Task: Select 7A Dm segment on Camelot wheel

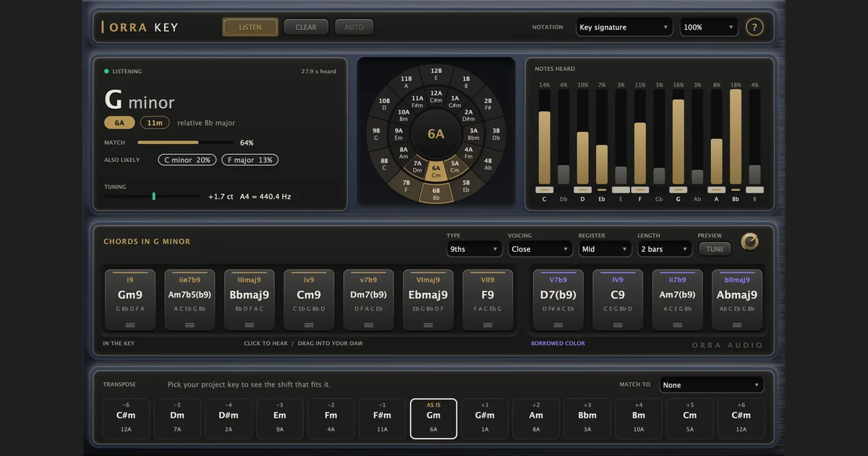Action: tap(417, 168)
